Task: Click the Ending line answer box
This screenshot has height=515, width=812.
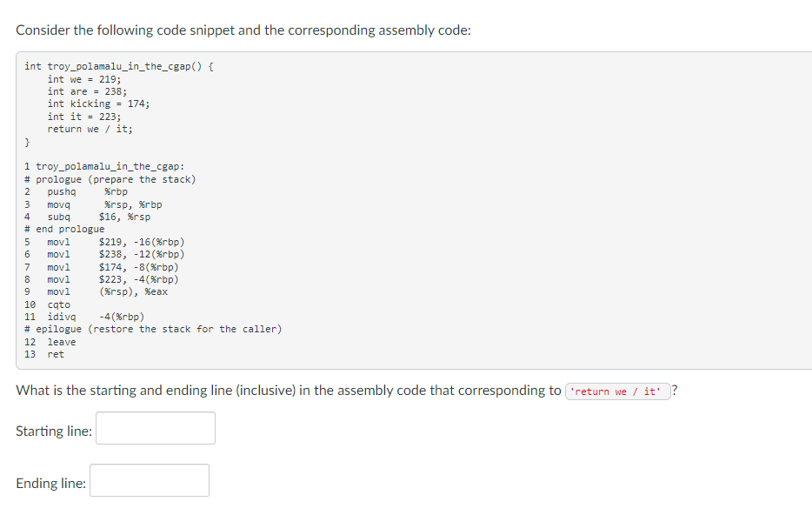Action: (150, 480)
